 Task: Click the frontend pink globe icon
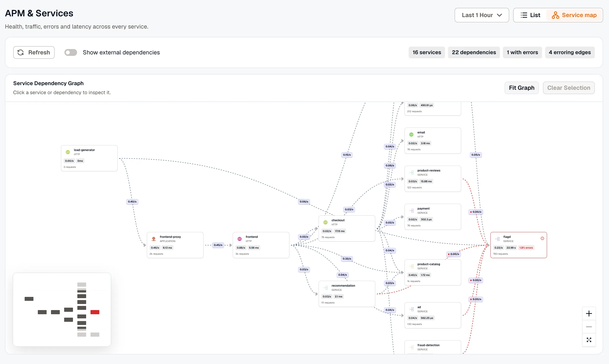tap(240, 239)
